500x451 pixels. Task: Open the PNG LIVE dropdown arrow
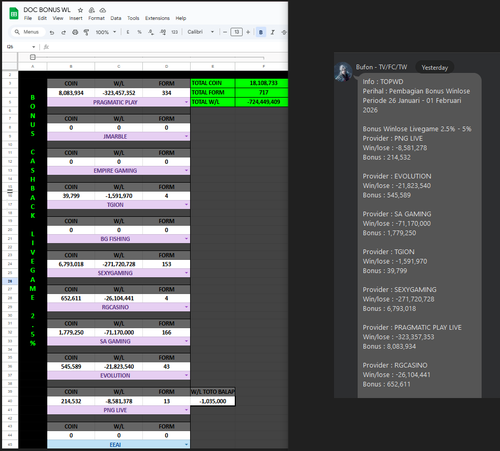(x=186, y=410)
